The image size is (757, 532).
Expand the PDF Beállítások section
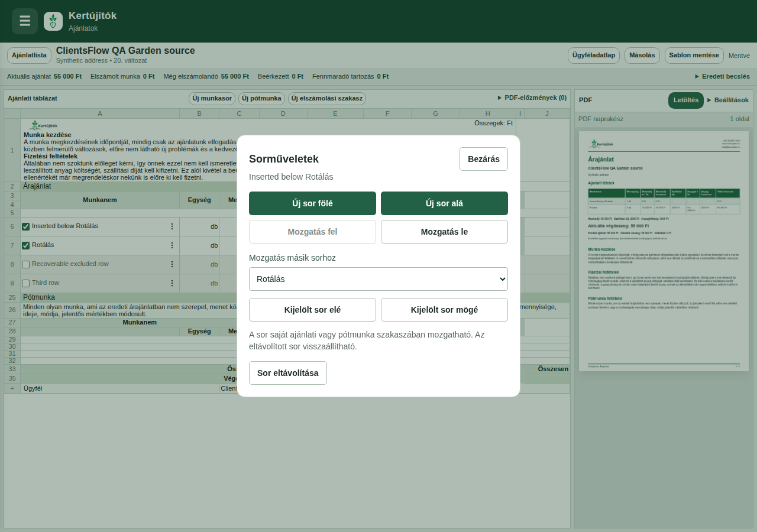click(727, 100)
